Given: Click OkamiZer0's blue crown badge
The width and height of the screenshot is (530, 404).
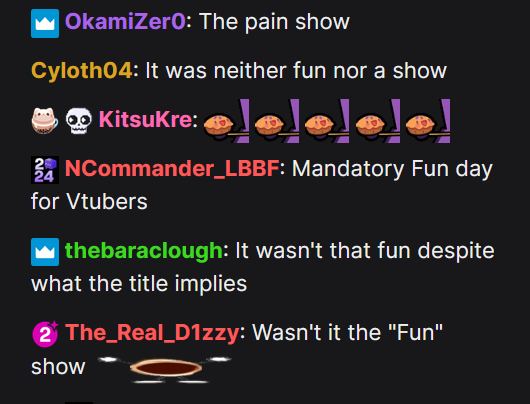Looking at the screenshot, I should click(x=45, y=23).
